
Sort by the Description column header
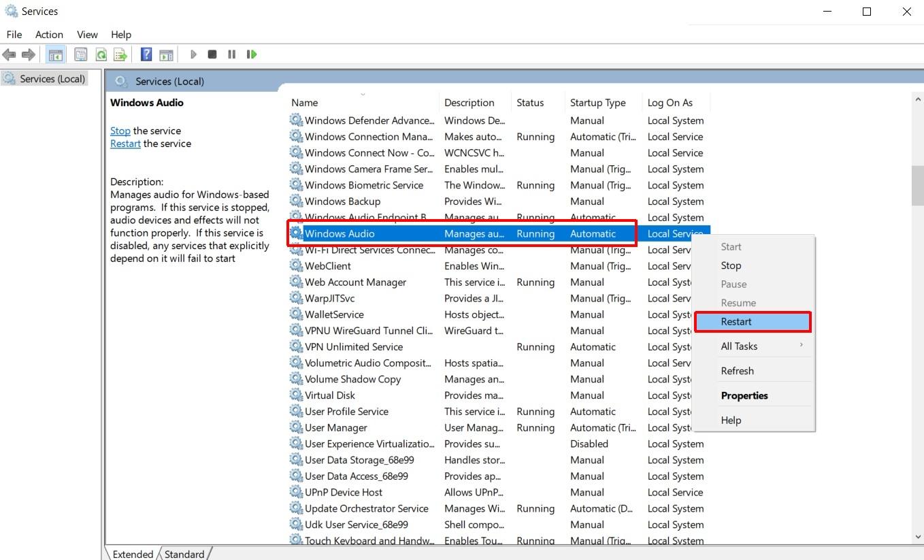point(475,103)
